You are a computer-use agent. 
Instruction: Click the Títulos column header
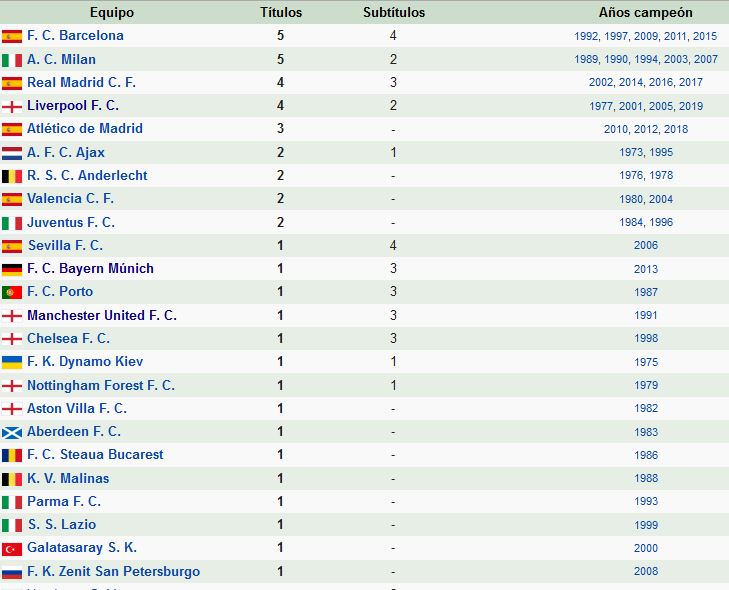[x=281, y=13]
